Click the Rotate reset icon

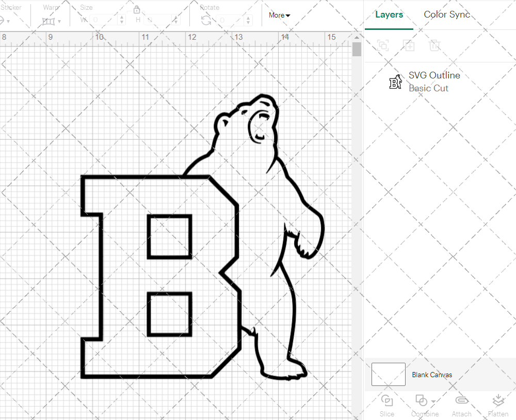click(205, 20)
